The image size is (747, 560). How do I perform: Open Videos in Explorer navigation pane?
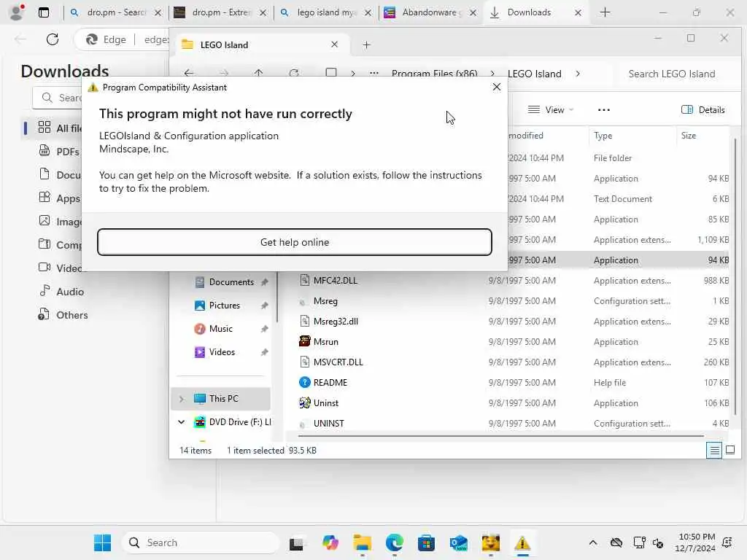222,352
